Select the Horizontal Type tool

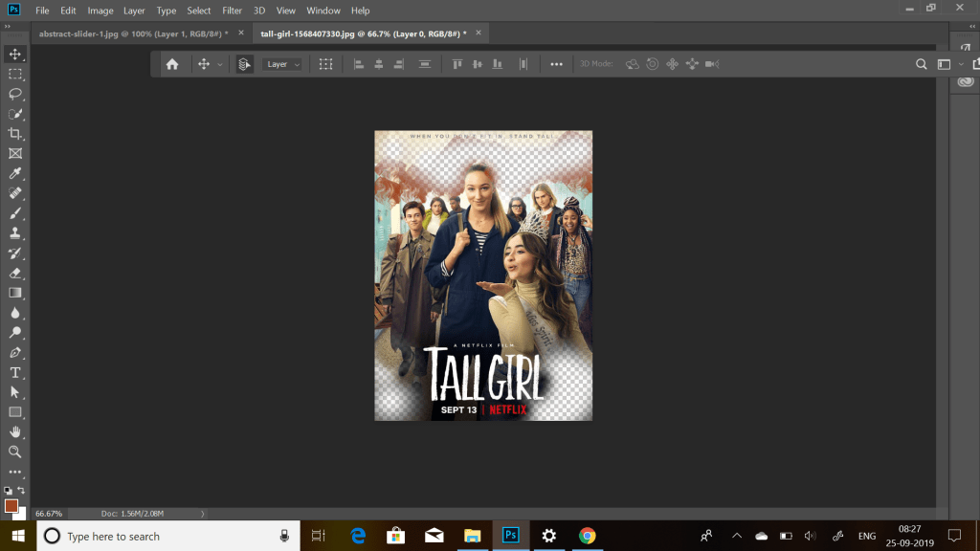click(x=15, y=372)
